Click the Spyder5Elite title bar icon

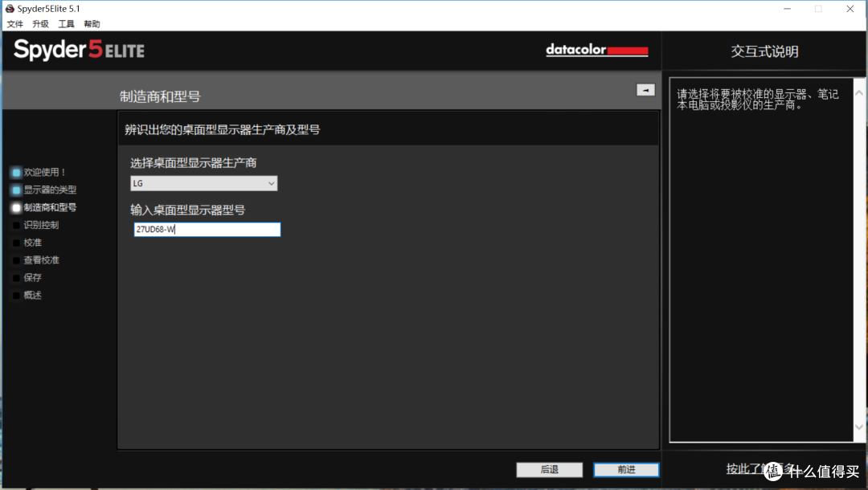click(x=10, y=8)
